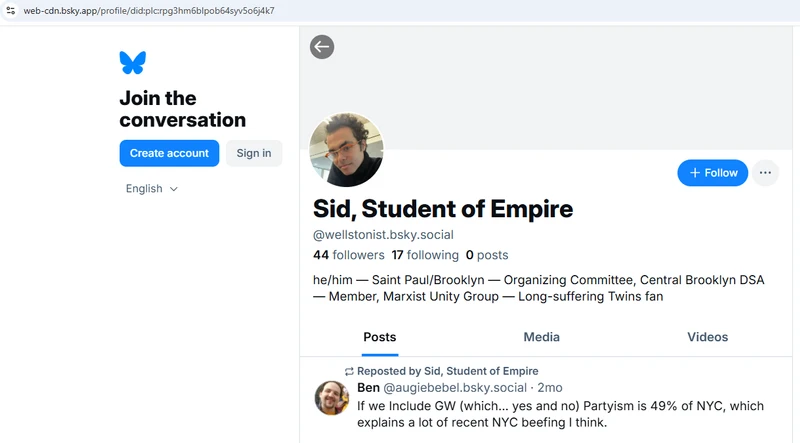Select the Videos tab
The width and height of the screenshot is (800, 443).
click(707, 337)
